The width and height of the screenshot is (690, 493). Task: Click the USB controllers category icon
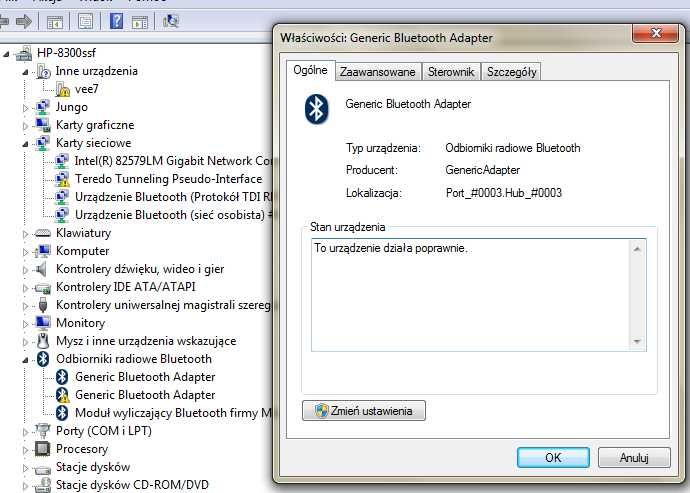coord(43,305)
